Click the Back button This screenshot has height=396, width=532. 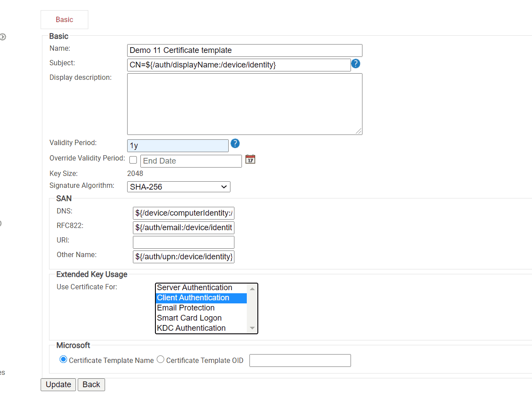(91, 385)
